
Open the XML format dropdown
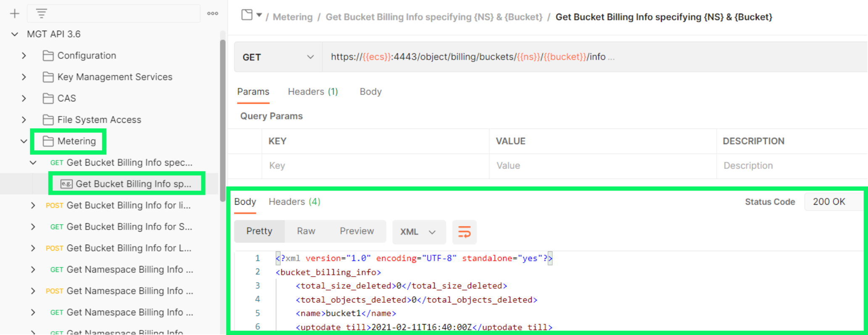[x=419, y=232]
